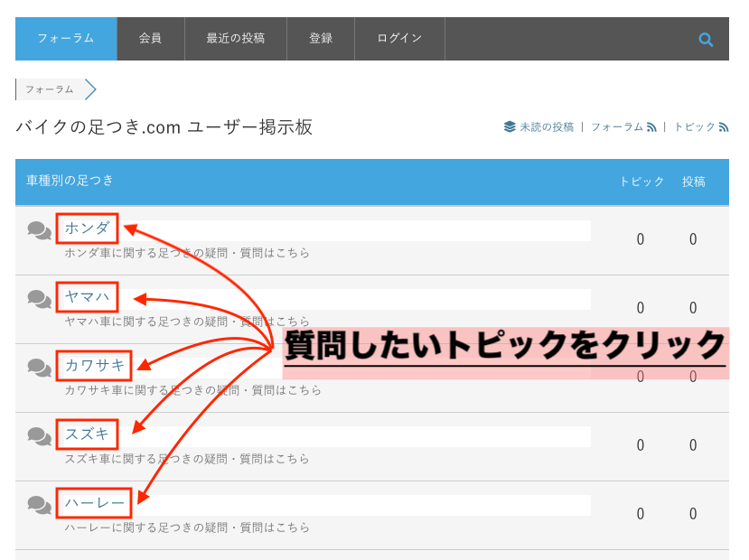Open the 登録 registration page
The height and width of the screenshot is (560, 749).
click(320, 38)
